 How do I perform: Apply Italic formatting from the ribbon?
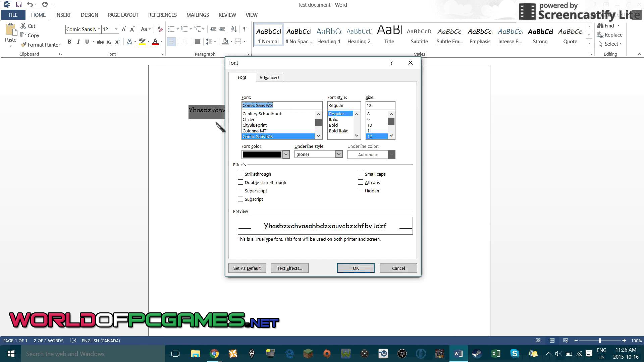[x=78, y=42]
